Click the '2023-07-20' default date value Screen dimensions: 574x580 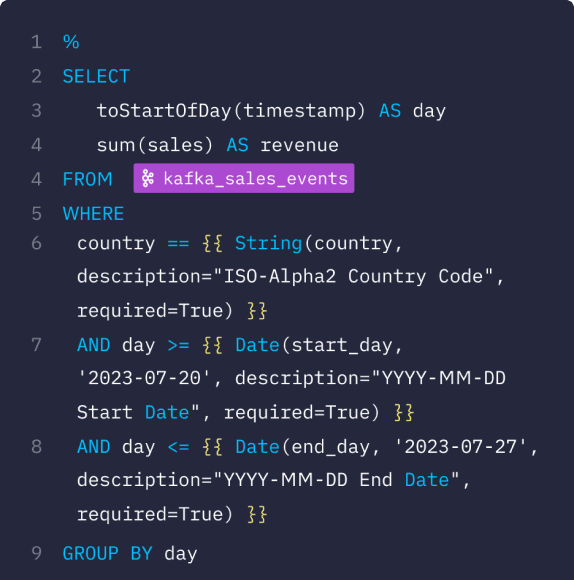(x=144, y=378)
